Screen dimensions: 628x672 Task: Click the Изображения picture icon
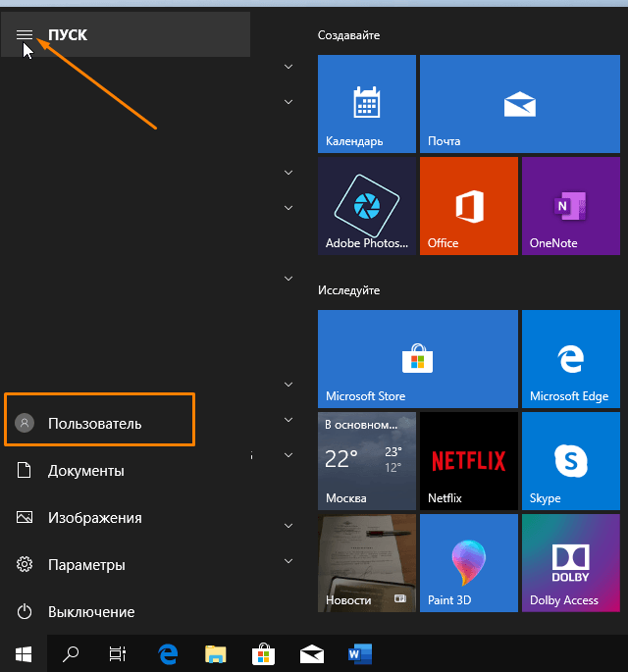tap(25, 517)
